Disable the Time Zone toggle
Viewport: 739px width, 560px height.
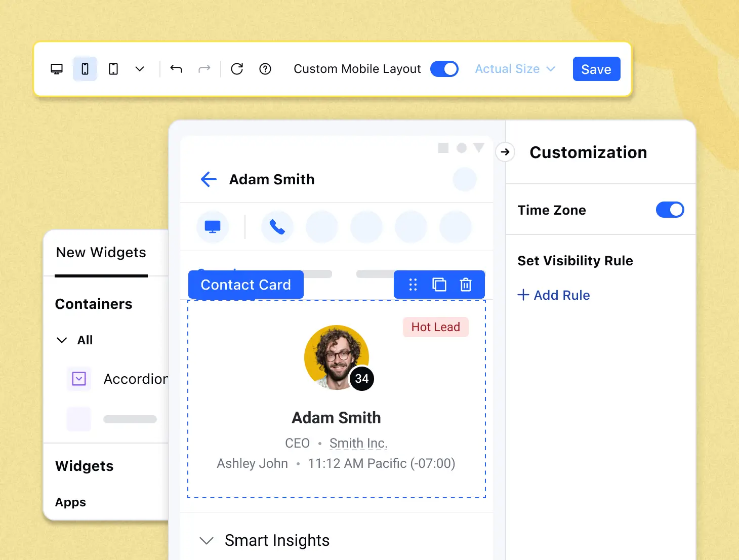670,210
